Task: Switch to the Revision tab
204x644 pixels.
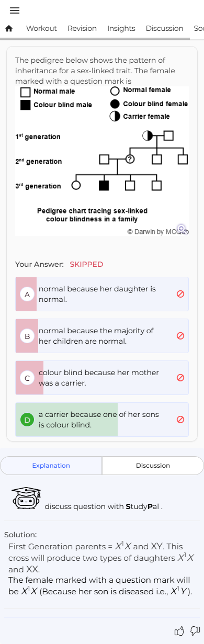Action: 82,29
